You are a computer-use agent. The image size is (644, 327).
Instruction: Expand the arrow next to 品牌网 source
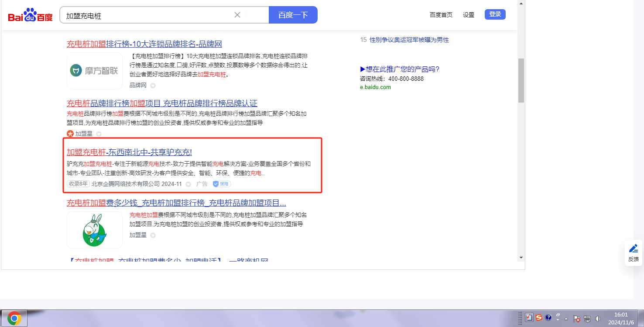point(153,86)
